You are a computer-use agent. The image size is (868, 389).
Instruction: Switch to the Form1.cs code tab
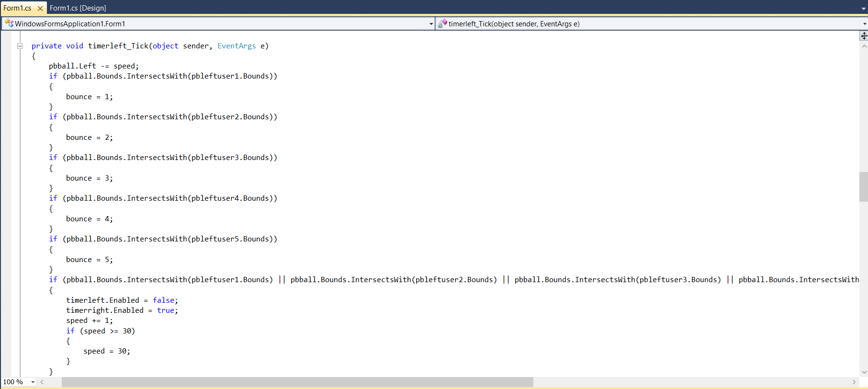tap(17, 8)
